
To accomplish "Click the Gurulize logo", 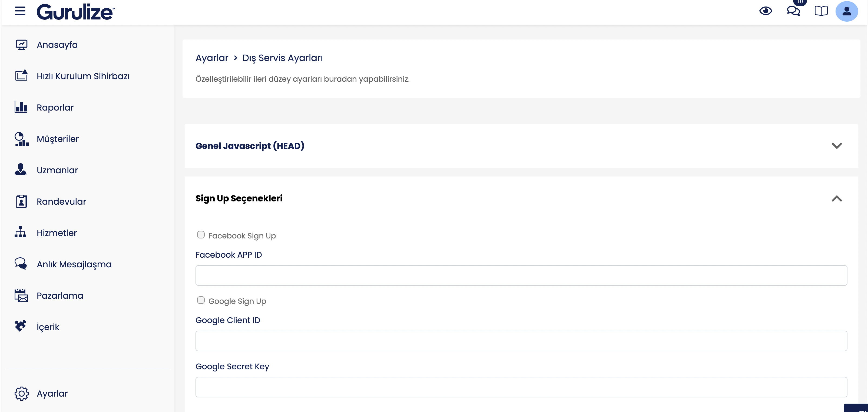I will (75, 12).
